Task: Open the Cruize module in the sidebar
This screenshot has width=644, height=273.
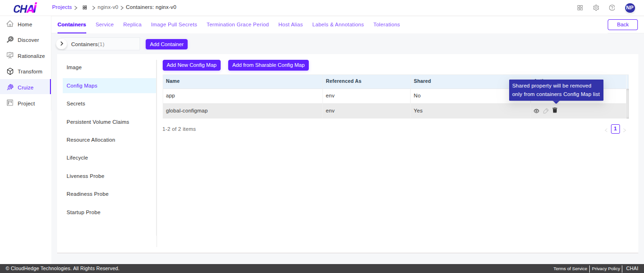Action: pos(25,87)
